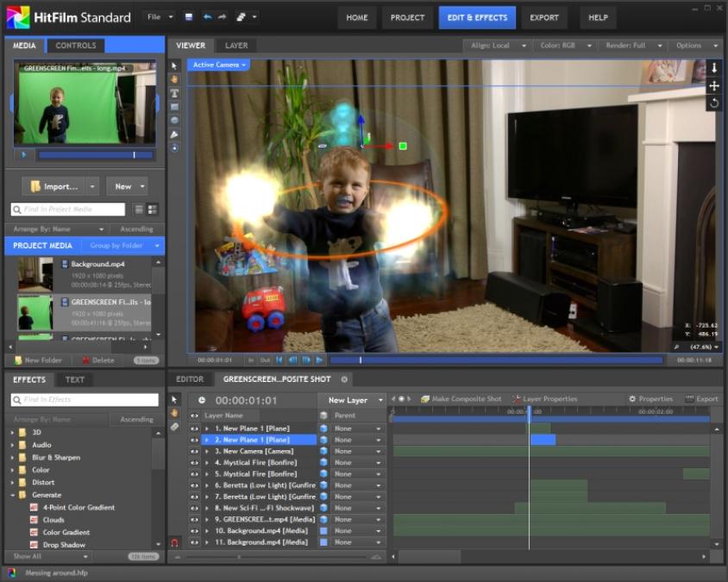The height and width of the screenshot is (582, 728).
Task: Click the Save project icon
Action: [x=189, y=17]
